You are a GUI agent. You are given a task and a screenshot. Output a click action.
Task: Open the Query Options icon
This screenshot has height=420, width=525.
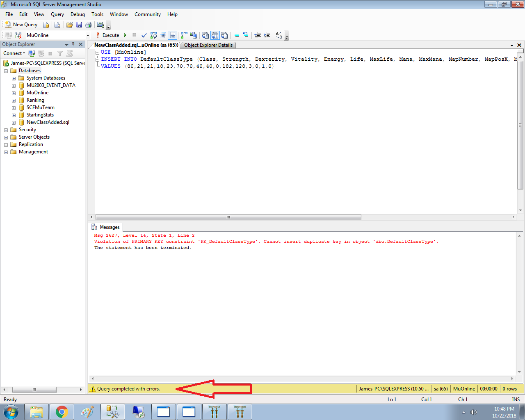[163, 35]
